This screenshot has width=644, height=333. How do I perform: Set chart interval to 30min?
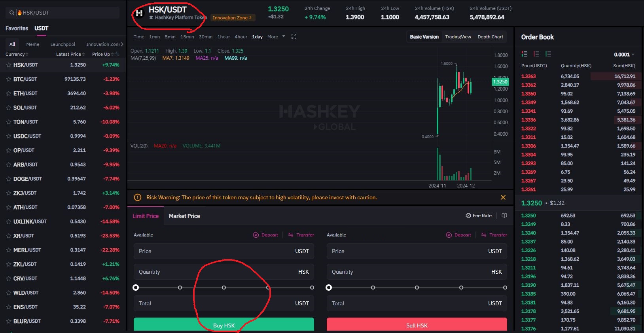click(206, 37)
